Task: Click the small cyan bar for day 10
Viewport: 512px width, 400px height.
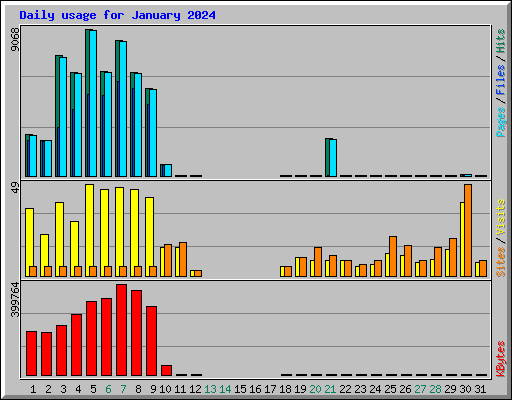Action: point(168,170)
